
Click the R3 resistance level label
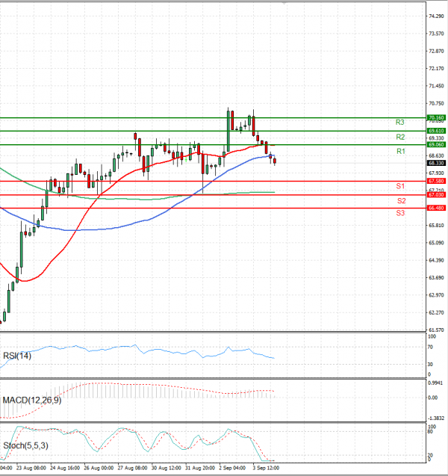click(x=399, y=123)
